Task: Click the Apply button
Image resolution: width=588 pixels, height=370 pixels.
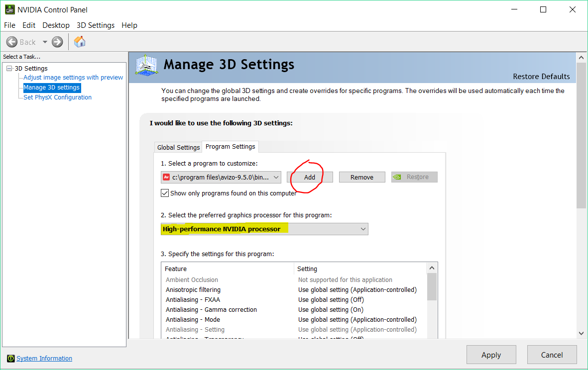Action: click(491, 355)
